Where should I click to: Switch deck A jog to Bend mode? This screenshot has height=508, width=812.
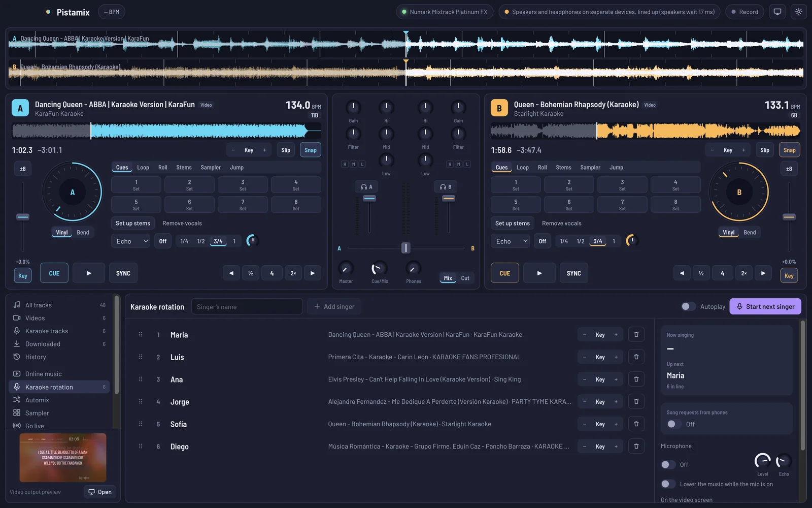tap(83, 233)
